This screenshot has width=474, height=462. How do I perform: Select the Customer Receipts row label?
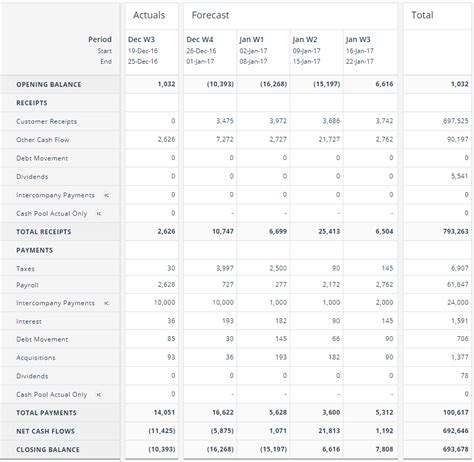coord(46,122)
